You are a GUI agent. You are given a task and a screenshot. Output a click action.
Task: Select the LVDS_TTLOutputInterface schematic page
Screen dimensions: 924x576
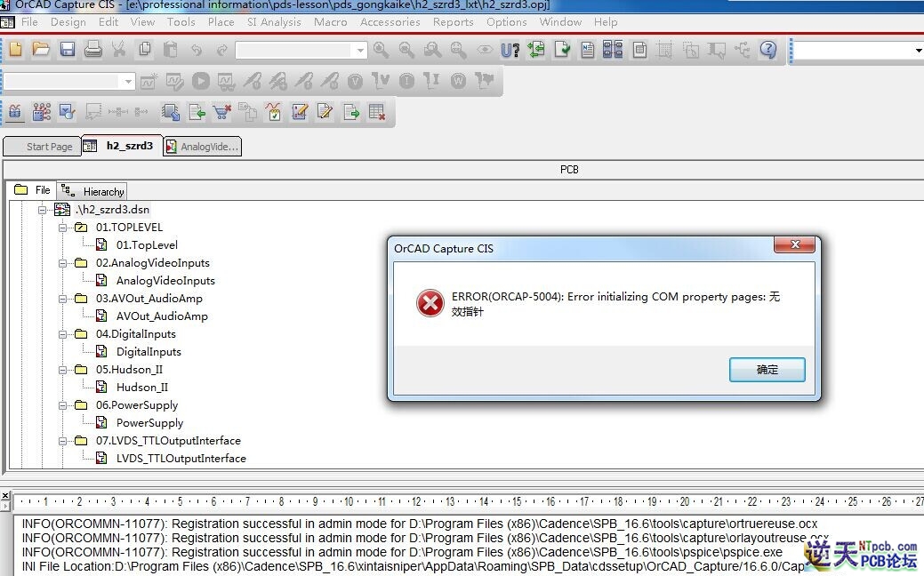point(181,458)
